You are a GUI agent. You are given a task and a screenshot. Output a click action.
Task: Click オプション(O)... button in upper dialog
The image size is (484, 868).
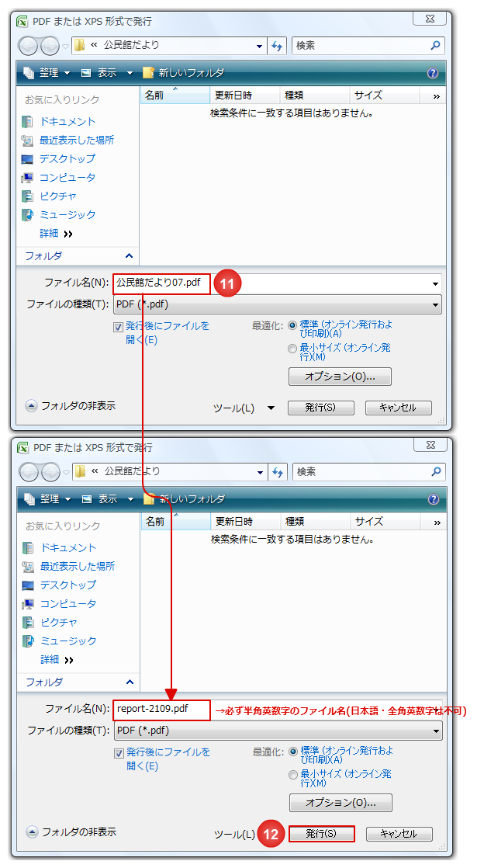coord(340,377)
